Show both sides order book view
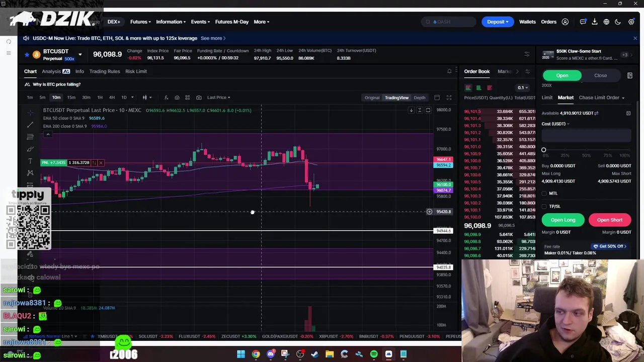644x362 pixels. point(468,87)
